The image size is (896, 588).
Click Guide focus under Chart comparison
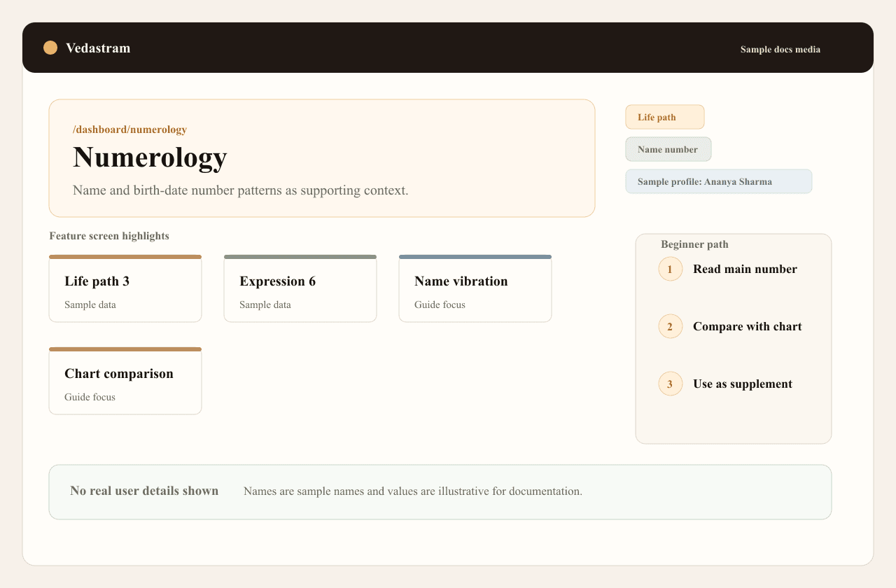(x=90, y=398)
